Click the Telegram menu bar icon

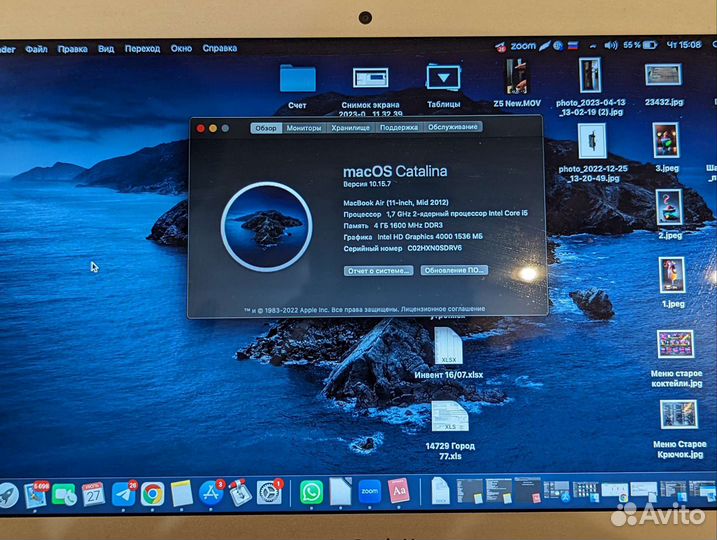tap(501, 47)
